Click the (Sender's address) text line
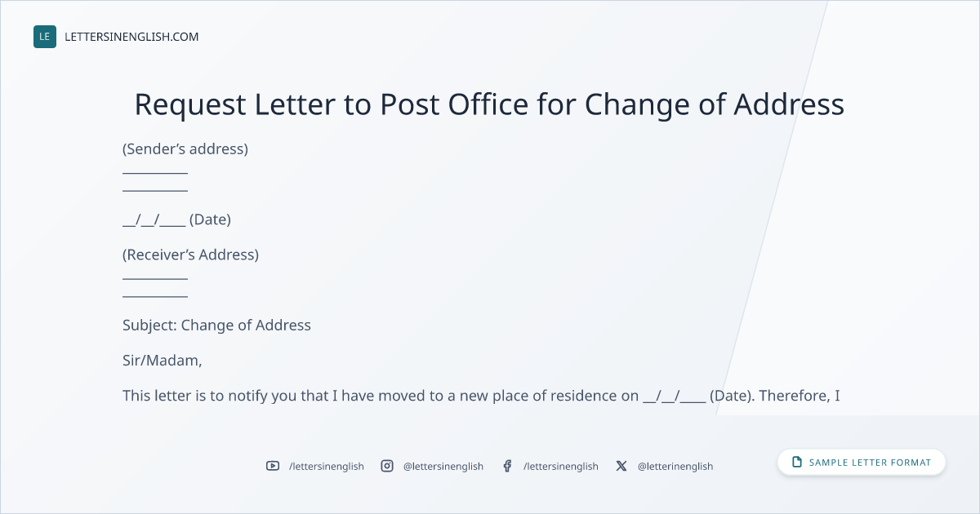This screenshot has height=514, width=980. click(x=185, y=149)
